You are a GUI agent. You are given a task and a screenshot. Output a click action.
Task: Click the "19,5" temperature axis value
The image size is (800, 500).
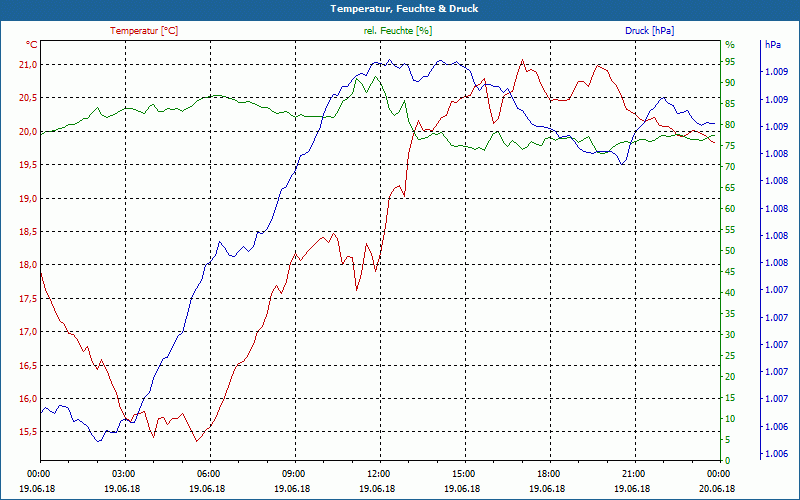tap(28, 165)
